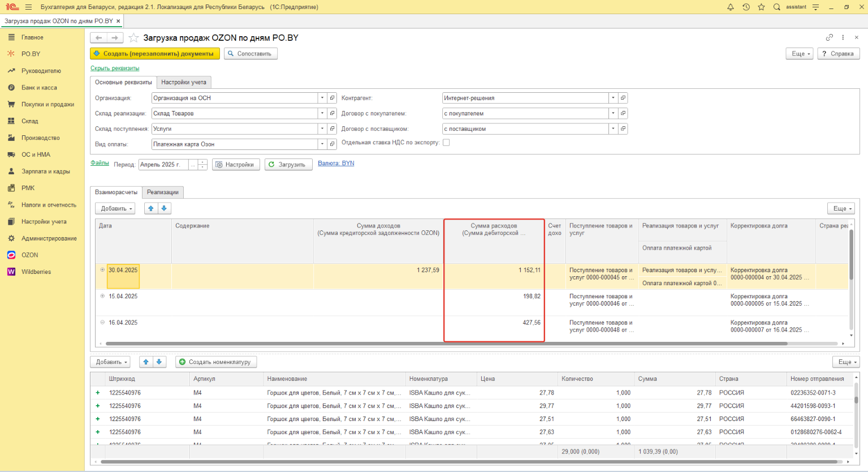Move the Взаиморасчеты row down with the arrow
The width and height of the screenshot is (868, 472).
coord(164,208)
